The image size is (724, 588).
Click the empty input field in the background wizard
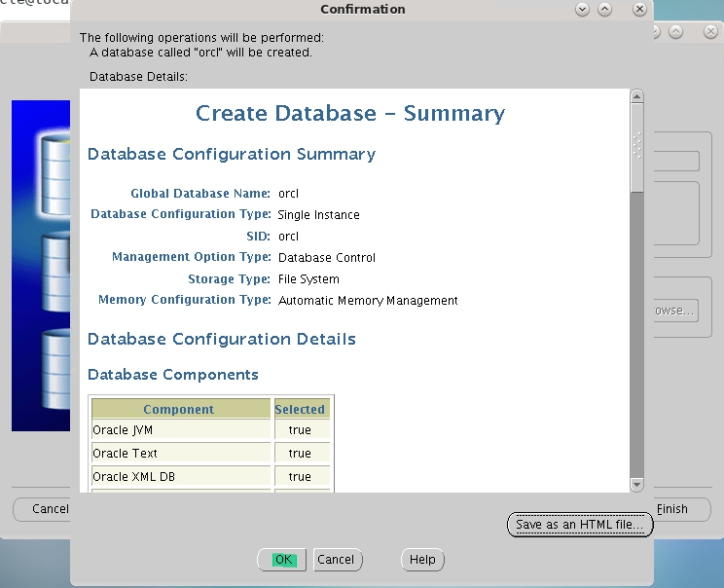click(x=676, y=162)
